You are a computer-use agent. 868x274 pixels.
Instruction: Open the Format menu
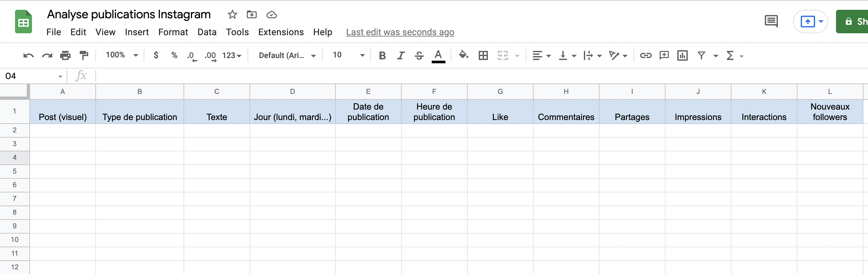click(x=173, y=32)
